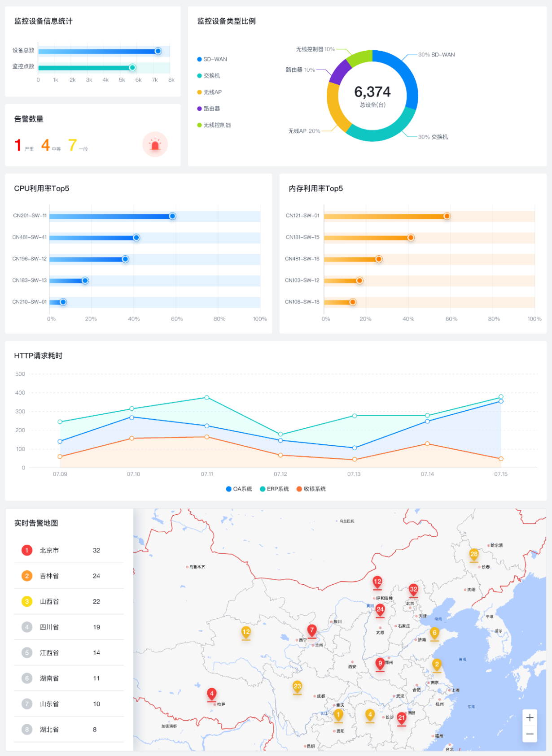Screen dimensions: 552x756
Task: Open the 江西省 row in alert list
Action: [x=69, y=652]
